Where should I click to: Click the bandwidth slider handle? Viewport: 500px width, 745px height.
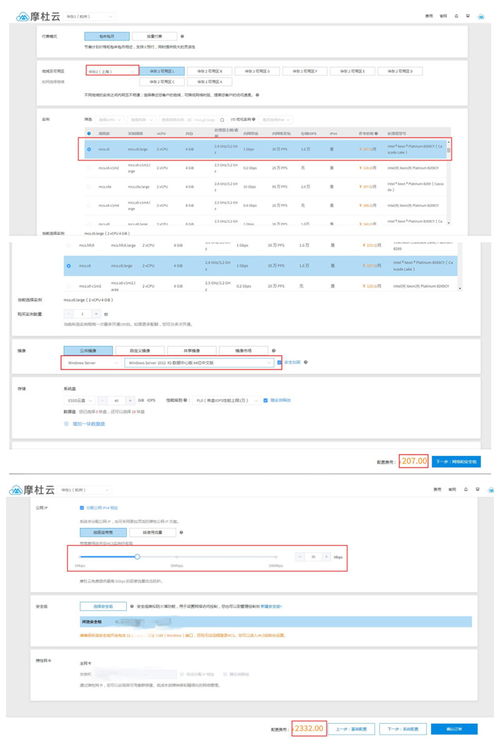[x=137, y=556]
